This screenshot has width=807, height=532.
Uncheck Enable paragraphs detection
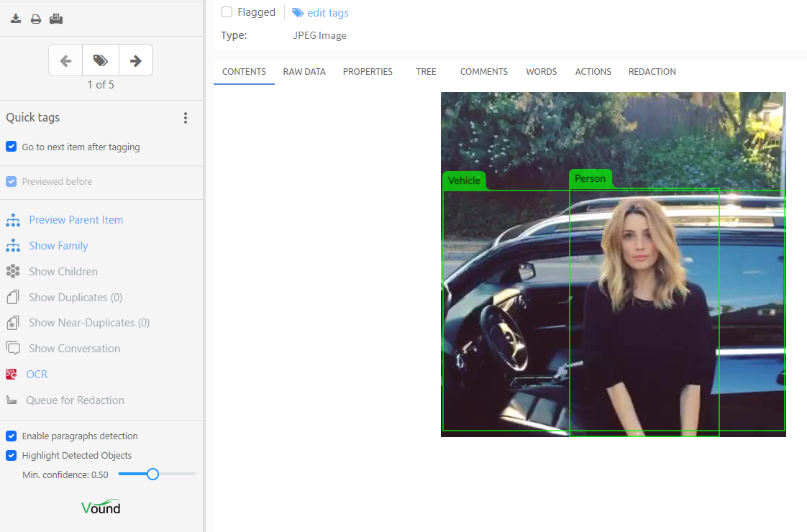[x=12, y=436]
